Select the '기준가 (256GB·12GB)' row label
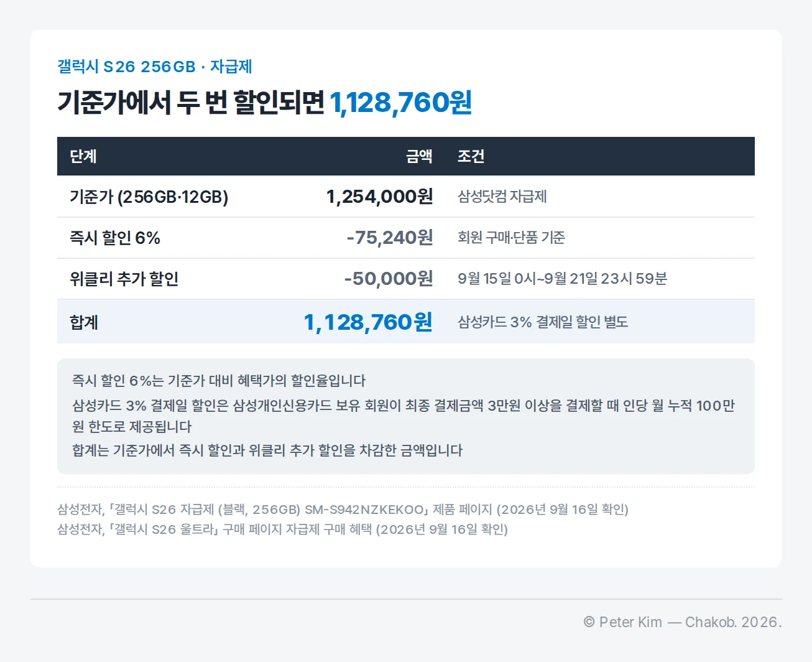812x662 pixels. coord(149,197)
